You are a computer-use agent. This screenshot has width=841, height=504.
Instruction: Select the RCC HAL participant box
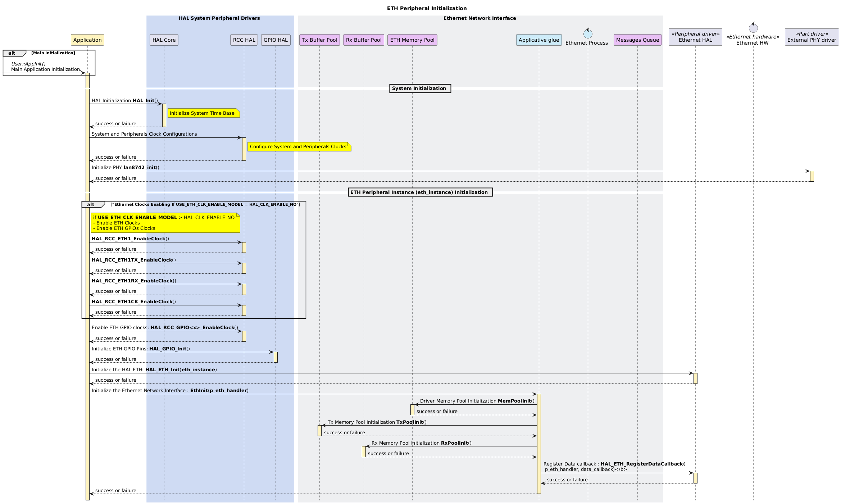244,40
